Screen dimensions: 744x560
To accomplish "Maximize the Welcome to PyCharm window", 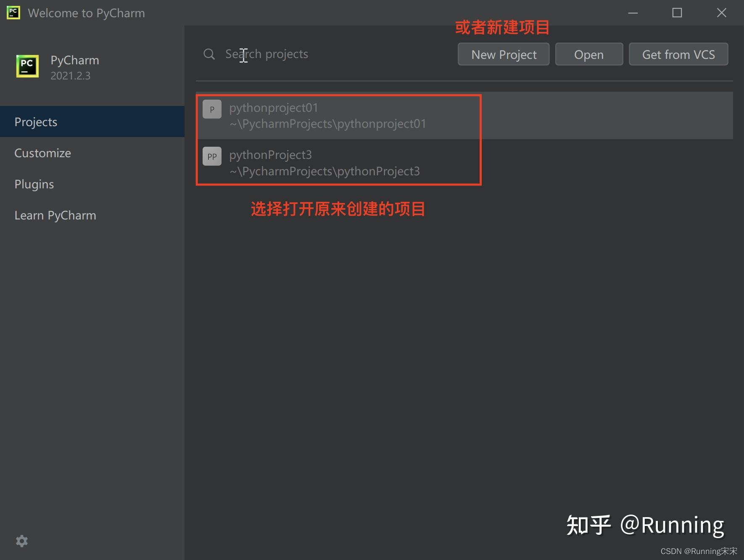I will pos(677,13).
